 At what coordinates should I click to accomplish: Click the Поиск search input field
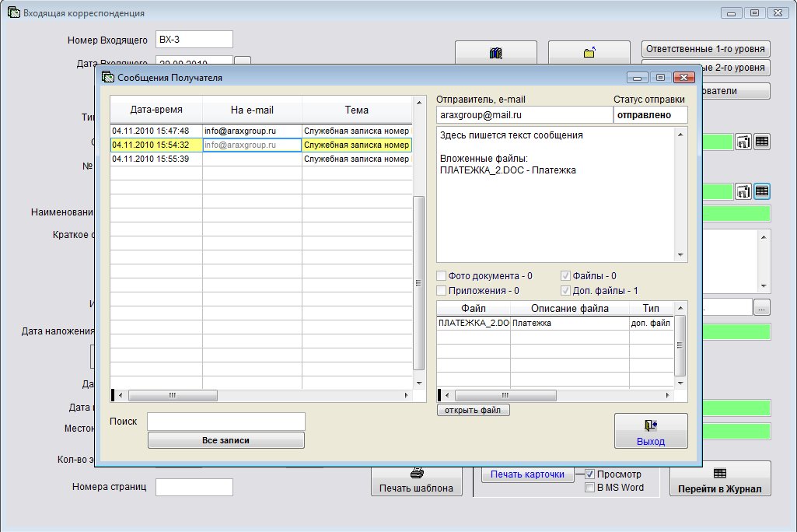(225, 422)
